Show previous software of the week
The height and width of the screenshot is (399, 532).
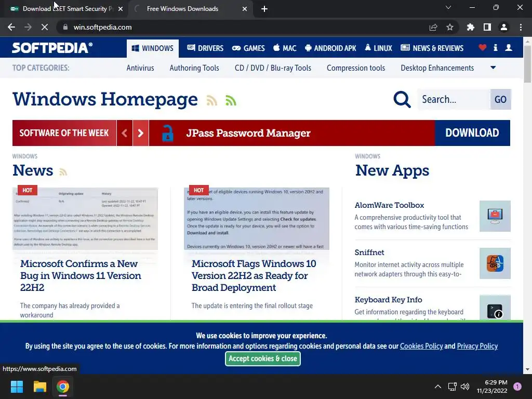tap(125, 133)
